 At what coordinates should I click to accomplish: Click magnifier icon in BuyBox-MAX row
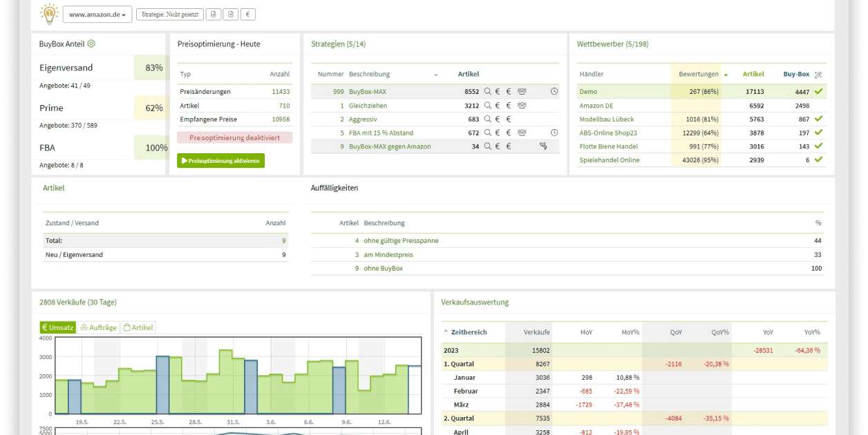coord(487,91)
